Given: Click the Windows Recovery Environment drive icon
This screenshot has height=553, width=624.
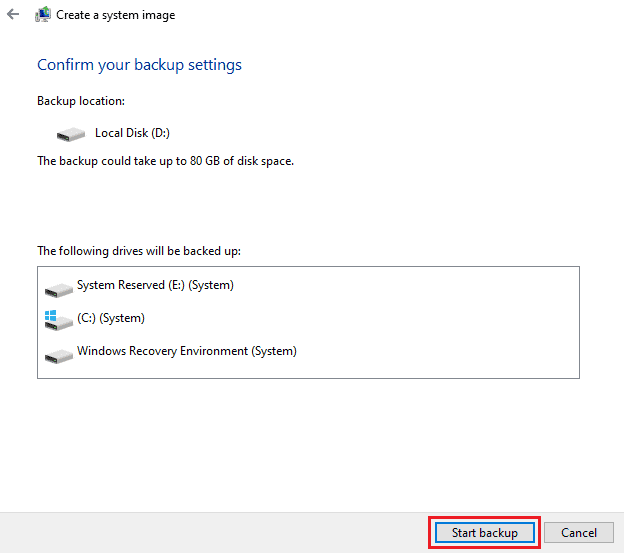Looking at the screenshot, I should click(x=59, y=356).
